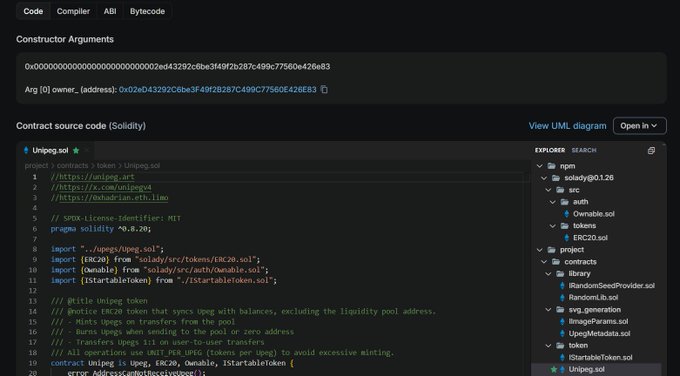Screen dimensions: 680x376
Task: Follow the https://unipeg.art link in code
Action: pos(97,177)
